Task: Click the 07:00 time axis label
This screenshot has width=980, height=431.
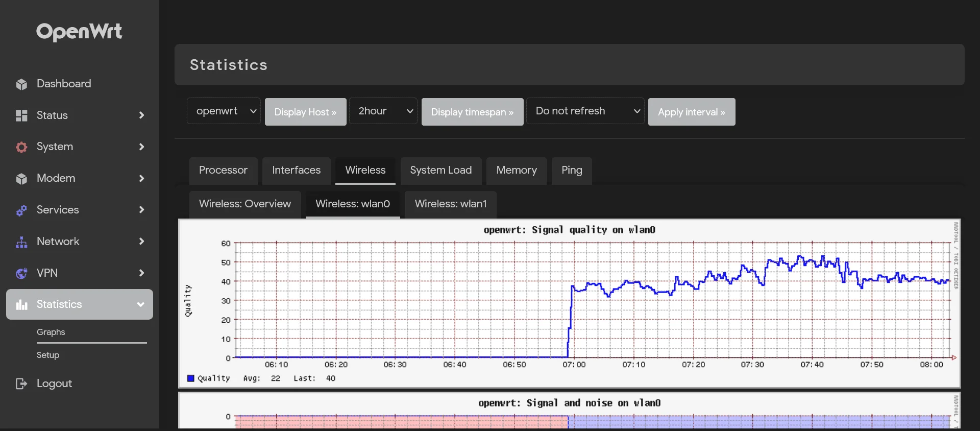Action: tap(574, 365)
